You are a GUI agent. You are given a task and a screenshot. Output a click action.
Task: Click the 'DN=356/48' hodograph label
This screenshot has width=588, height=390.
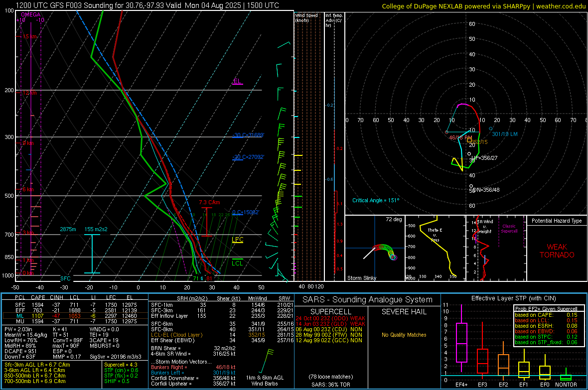(x=486, y=190)
